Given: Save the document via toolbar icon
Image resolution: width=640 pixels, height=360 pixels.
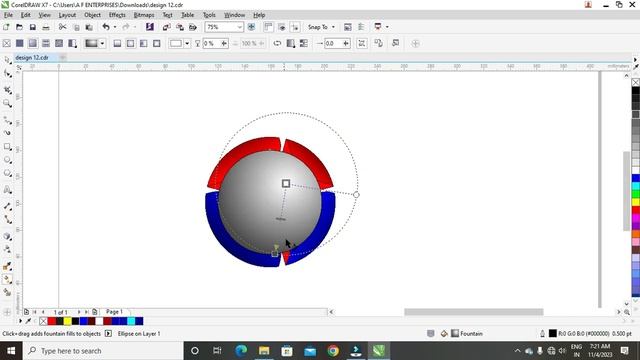Looking at the screenshot, I should pyautogui.click(x=33, y=27).
